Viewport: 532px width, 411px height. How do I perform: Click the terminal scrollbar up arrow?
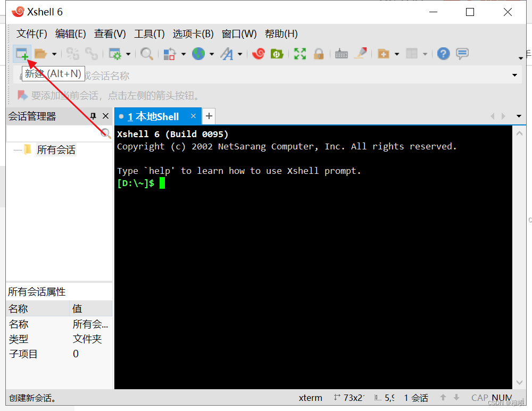(x=519, y=133)
